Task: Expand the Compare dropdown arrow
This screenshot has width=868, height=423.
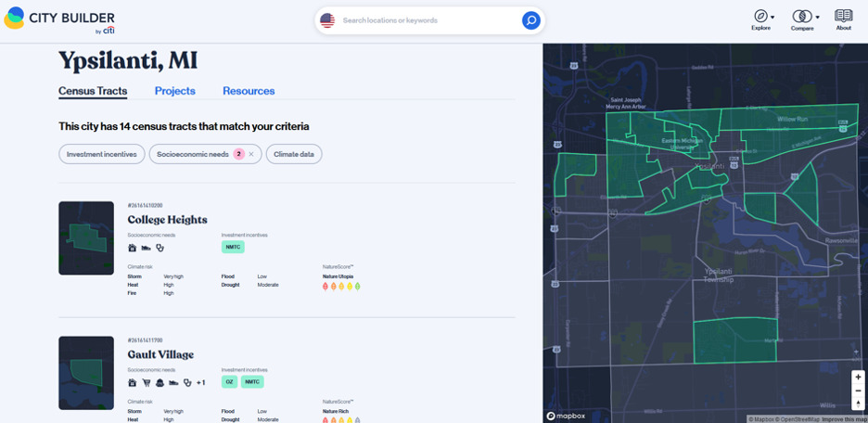Action: [817, 18]
